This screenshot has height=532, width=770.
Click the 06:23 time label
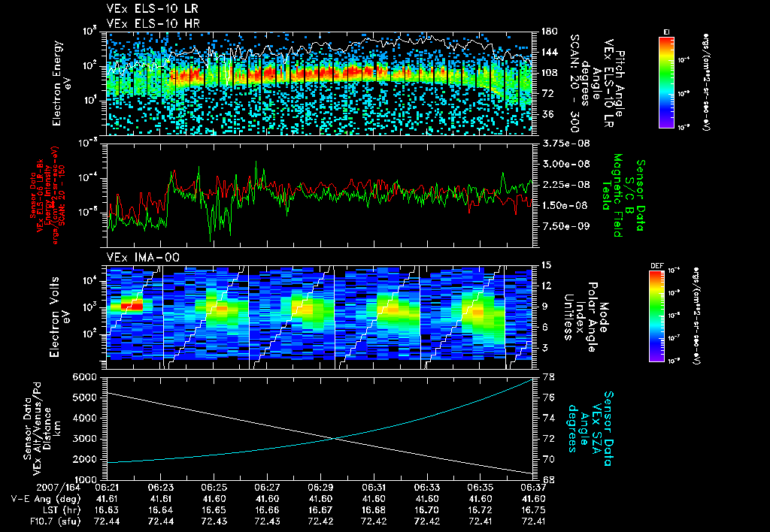pyautogui.click(x=161, y=488)
